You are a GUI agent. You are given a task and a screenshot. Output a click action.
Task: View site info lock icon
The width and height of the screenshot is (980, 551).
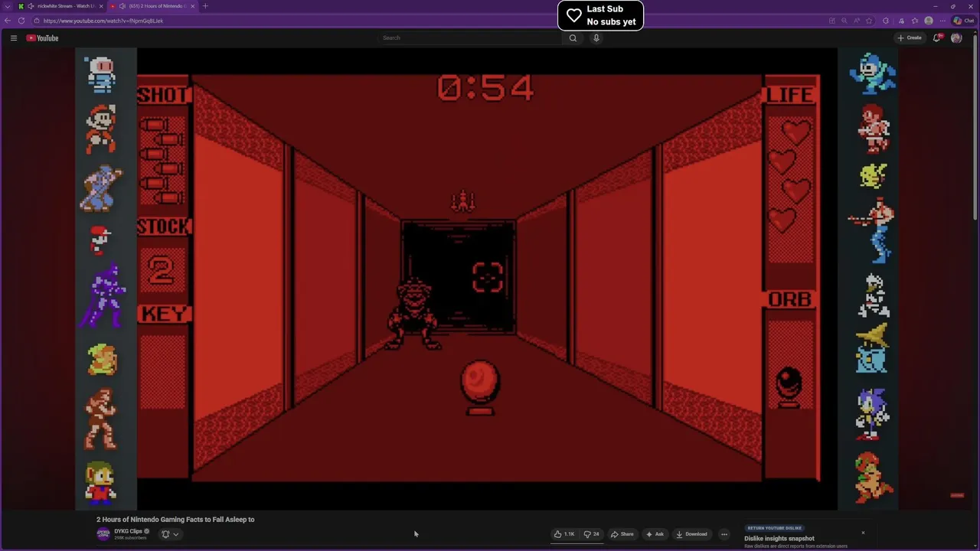(x=37, y=21)
